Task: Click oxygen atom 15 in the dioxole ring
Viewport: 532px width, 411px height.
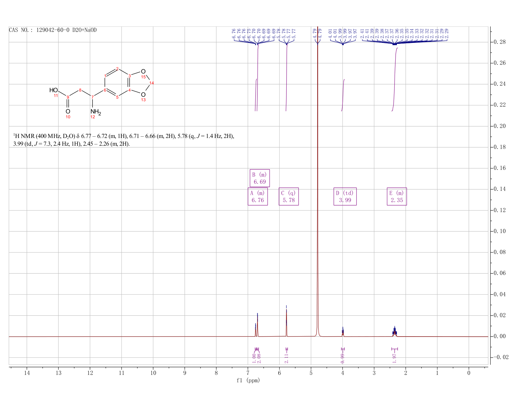Action: pyautogui.click(x=143, y=71)
